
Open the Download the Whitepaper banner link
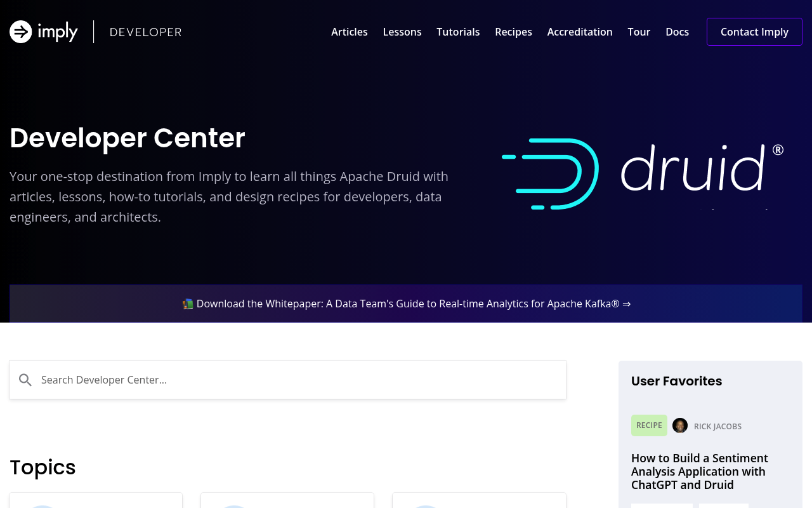(x=406, y=304)
